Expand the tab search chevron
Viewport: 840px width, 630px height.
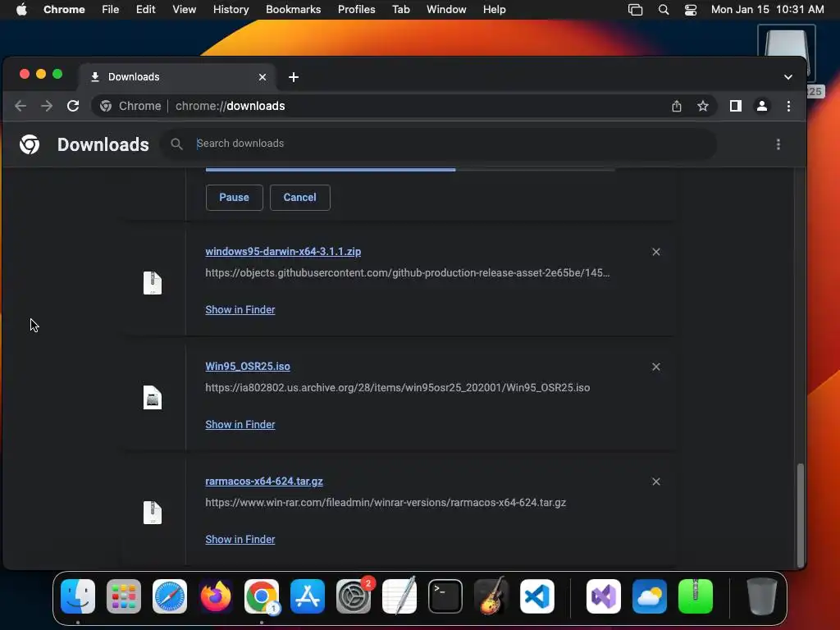(787, 77)
